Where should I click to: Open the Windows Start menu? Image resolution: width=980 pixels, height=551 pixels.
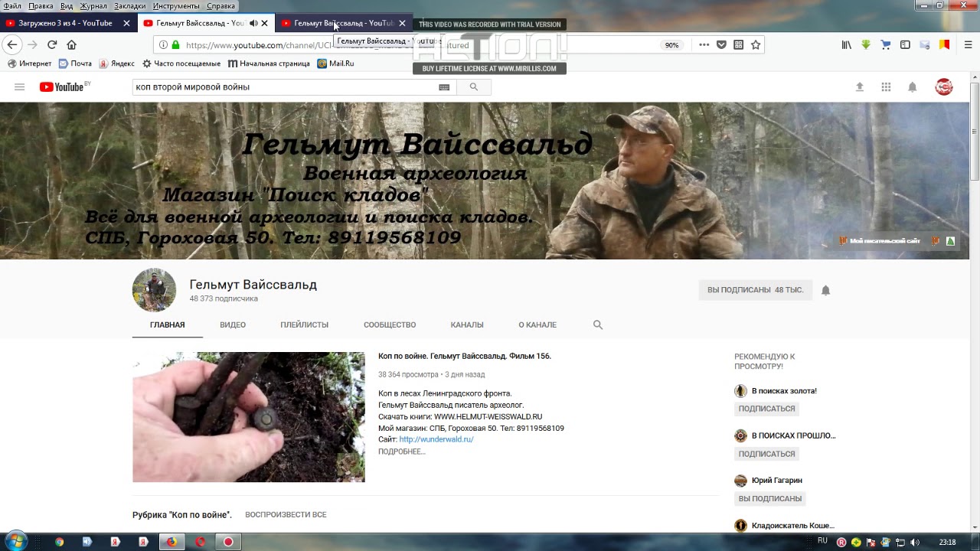(x=16, y=541)
